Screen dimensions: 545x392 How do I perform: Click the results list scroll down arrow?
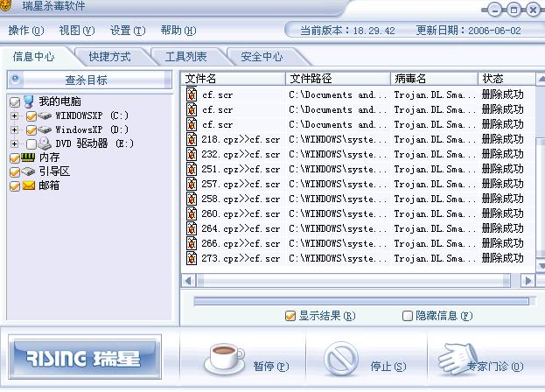tap(541, 266)
